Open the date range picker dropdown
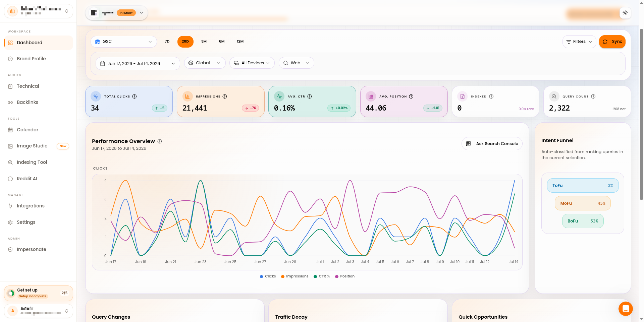 (x=138, y=63)
